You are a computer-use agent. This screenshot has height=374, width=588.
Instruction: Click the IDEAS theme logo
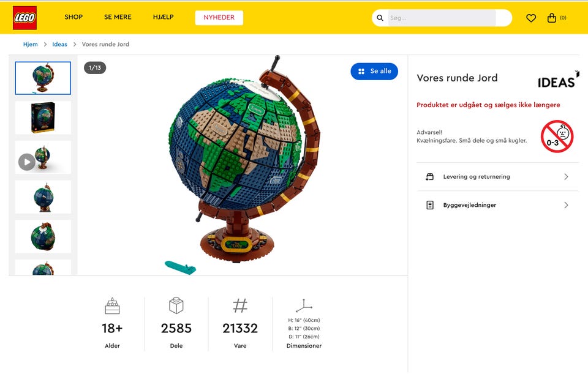point(557,81)
